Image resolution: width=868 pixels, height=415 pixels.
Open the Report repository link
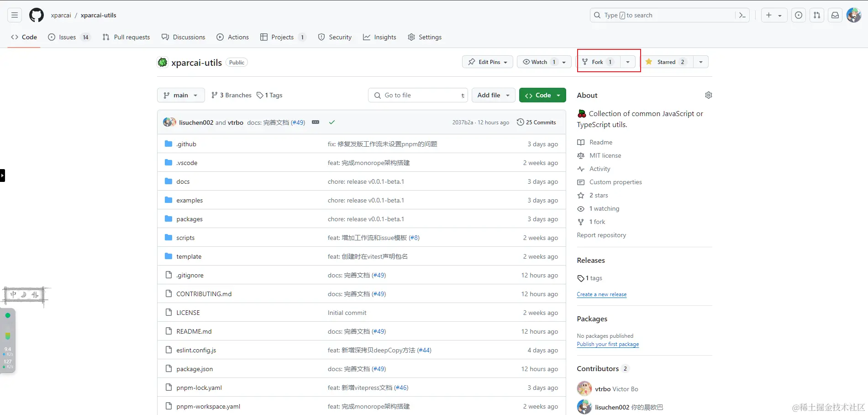coord(601,235)
